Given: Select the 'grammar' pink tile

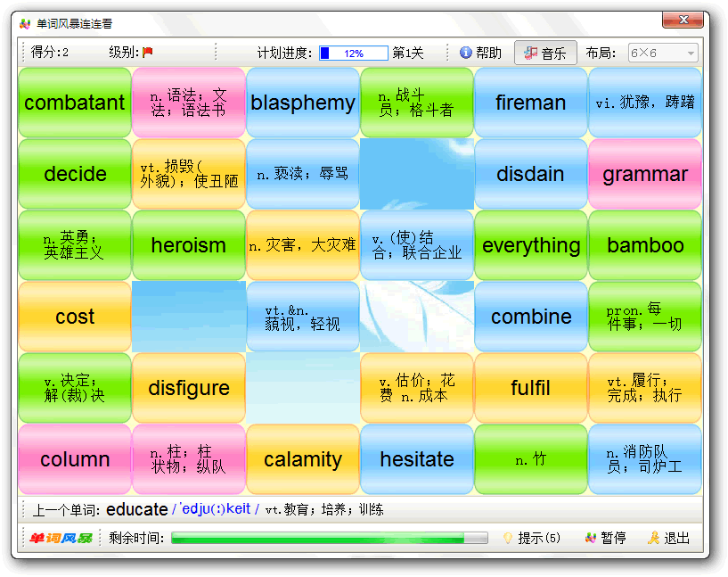Looking at the screenshot, I should pos(645,174).
